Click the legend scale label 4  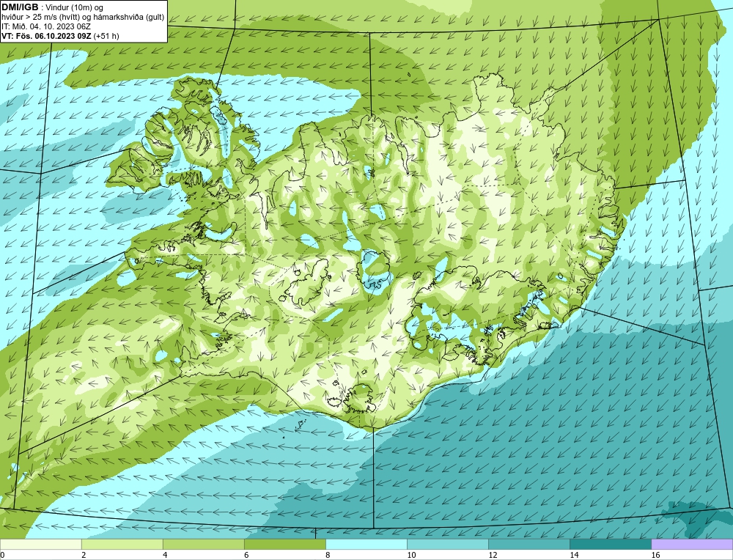(166, 555)
